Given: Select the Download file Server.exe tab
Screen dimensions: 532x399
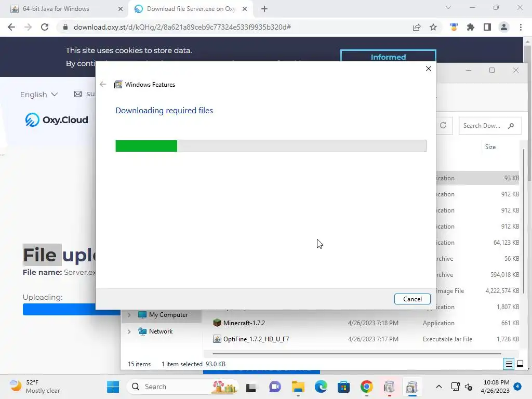Looking at the screenshot, I should tap(191, 9).
